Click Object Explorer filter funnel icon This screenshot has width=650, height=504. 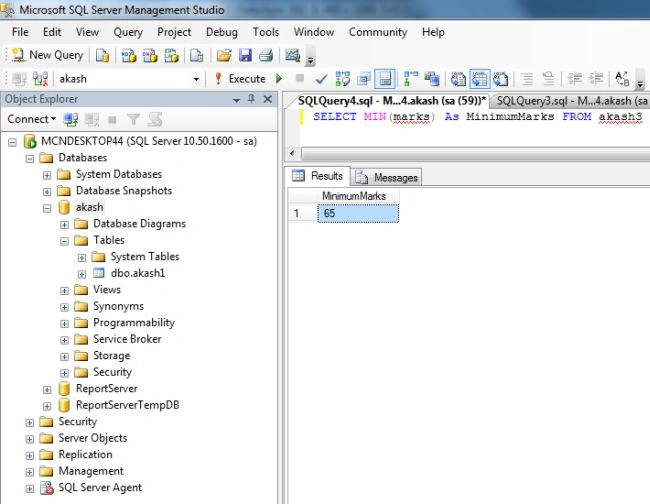pyautogui.click(x=133, y=120)
